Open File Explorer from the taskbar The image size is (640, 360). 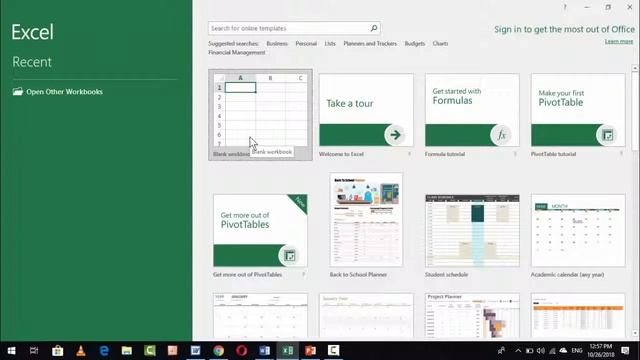(x=127, y=351)
